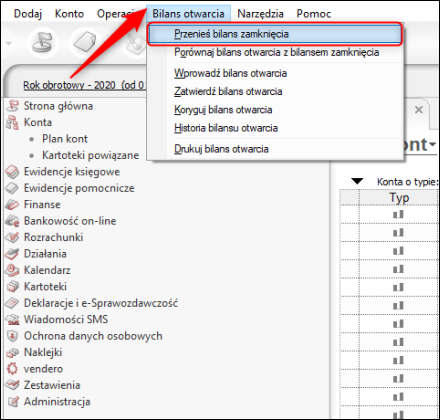This screenshot has width=440, height=420.
Task: Click the Wiadomości SMS icon
Action: pyautogui.click(x=13, y=319)
